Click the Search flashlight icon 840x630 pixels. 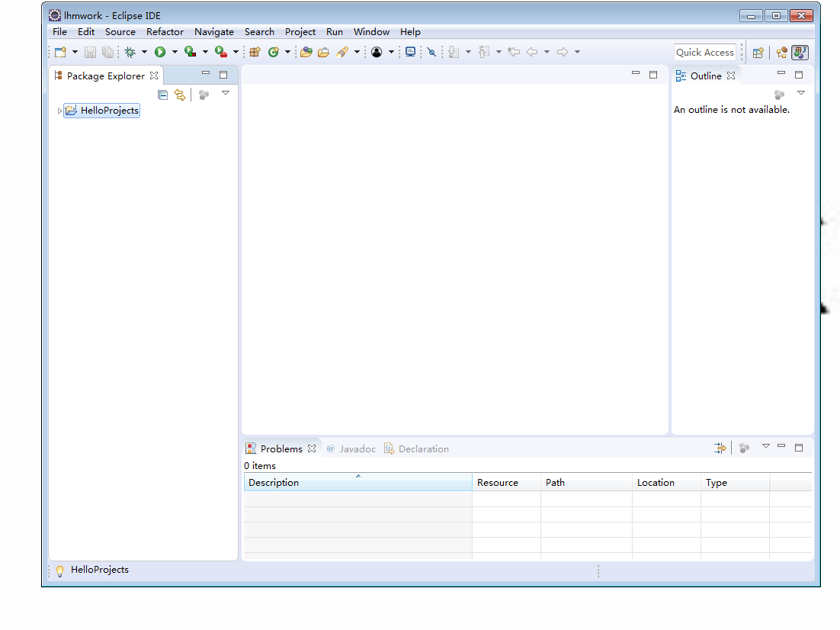click(x=342, y=52)
